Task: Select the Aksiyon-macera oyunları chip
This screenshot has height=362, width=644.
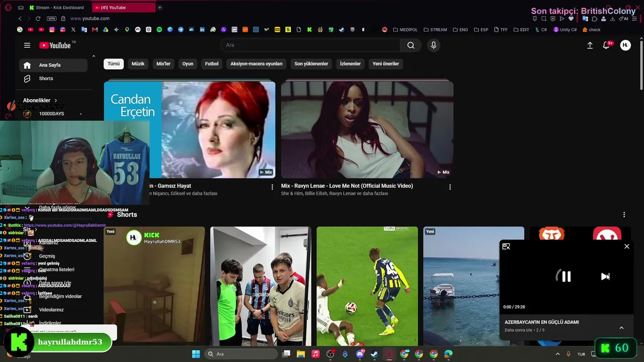Action: point(256,64)
